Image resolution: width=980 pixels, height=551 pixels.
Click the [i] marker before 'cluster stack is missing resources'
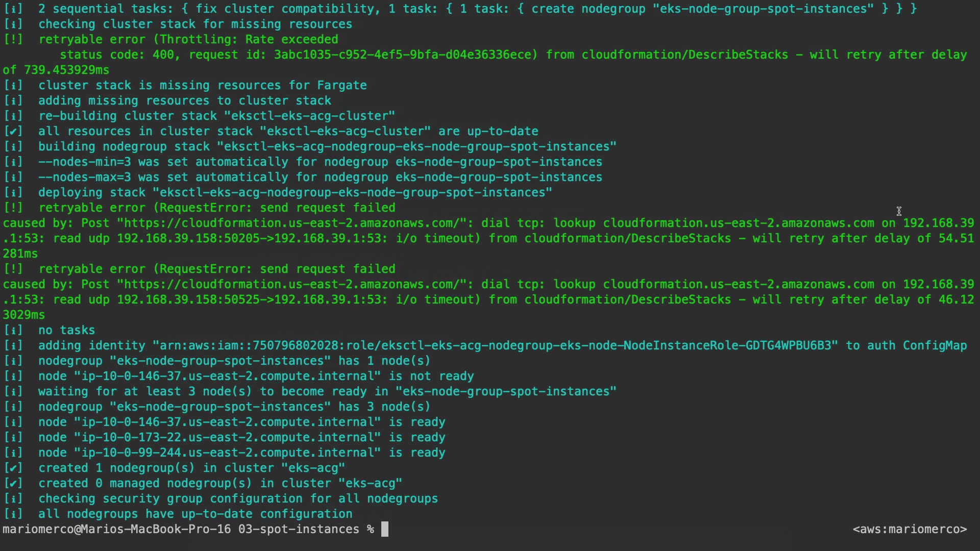pyautogui.click(x=13, y=86)
